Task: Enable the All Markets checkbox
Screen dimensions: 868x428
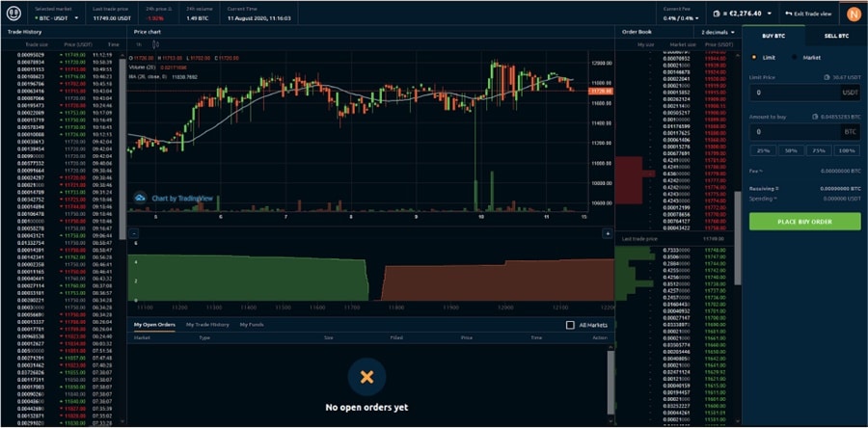Action: click(x=570, y=325)
